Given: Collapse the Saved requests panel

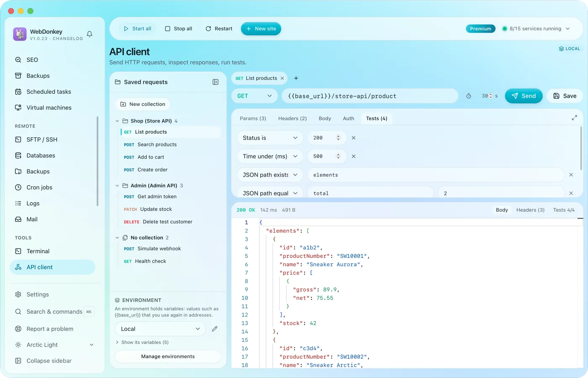Looking at the screenshot, I should pyautogui.click(x=215, y=82).
